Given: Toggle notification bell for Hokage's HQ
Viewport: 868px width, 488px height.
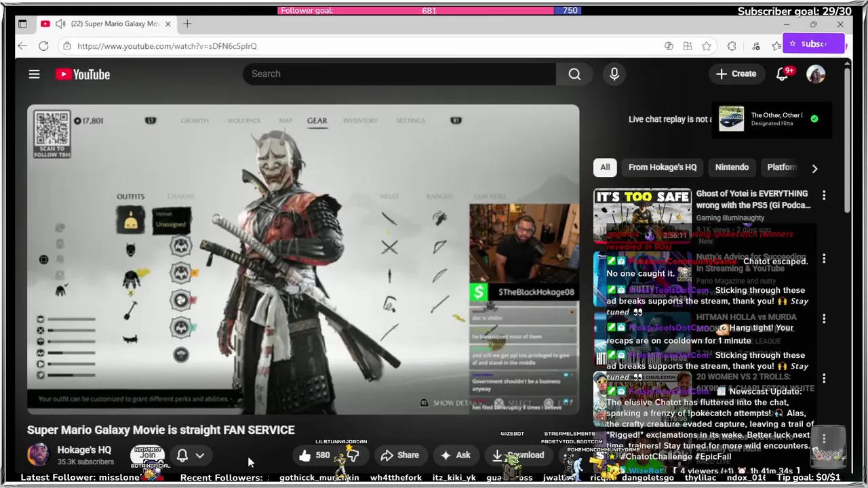Looking at the screenshot, I should (x=182, y=455).
